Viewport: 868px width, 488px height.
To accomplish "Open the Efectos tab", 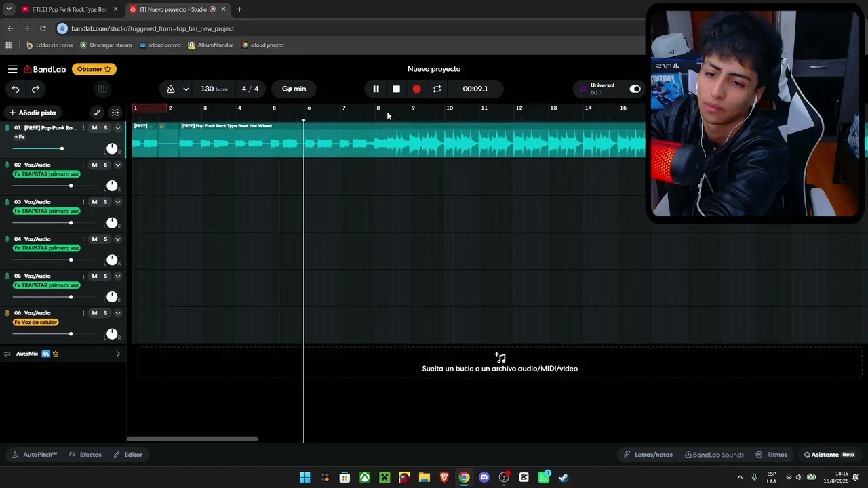I will click(85, 455).
